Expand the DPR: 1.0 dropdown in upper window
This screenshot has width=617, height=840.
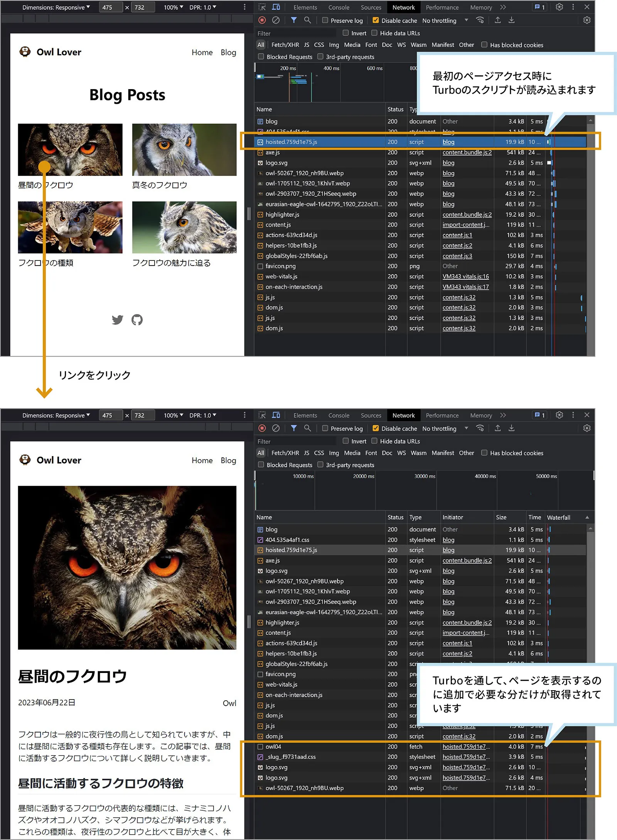point(202,7)
